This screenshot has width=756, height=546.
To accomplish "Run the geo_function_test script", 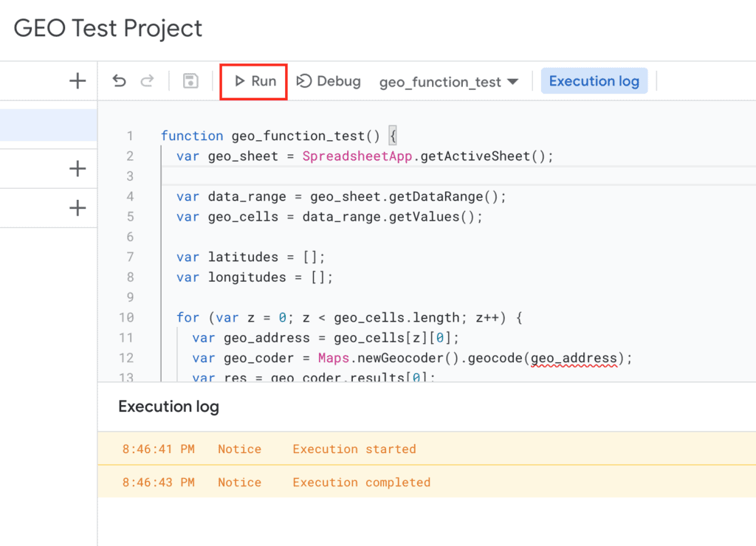I will click(x=253, y=82).
